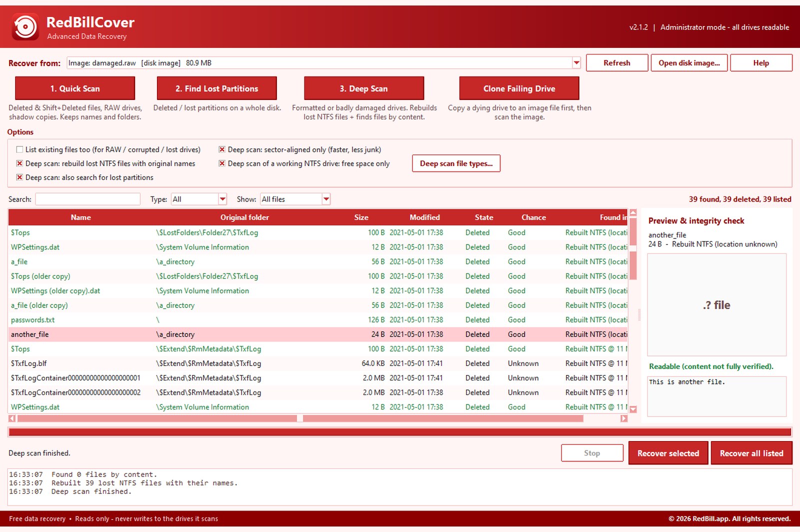Viewport: 800px width, 532px height.
Task: Click Recover all listed
Action: coord(751,453)
